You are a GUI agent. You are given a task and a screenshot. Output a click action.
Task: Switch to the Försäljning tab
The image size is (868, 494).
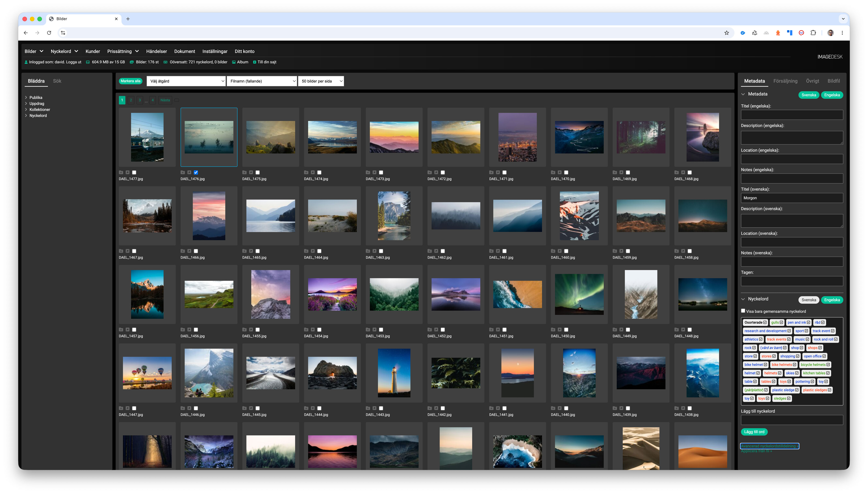[x=785, y=81]
